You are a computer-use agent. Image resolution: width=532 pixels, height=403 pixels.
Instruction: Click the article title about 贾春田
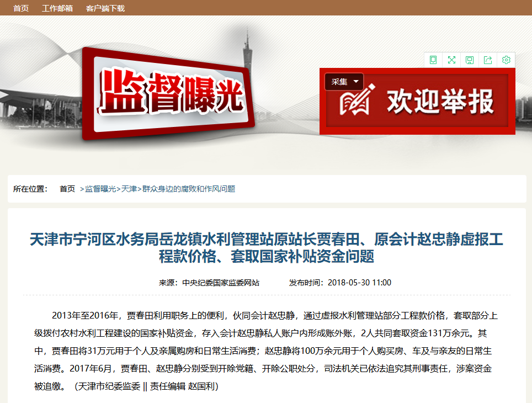click(267, 247)
